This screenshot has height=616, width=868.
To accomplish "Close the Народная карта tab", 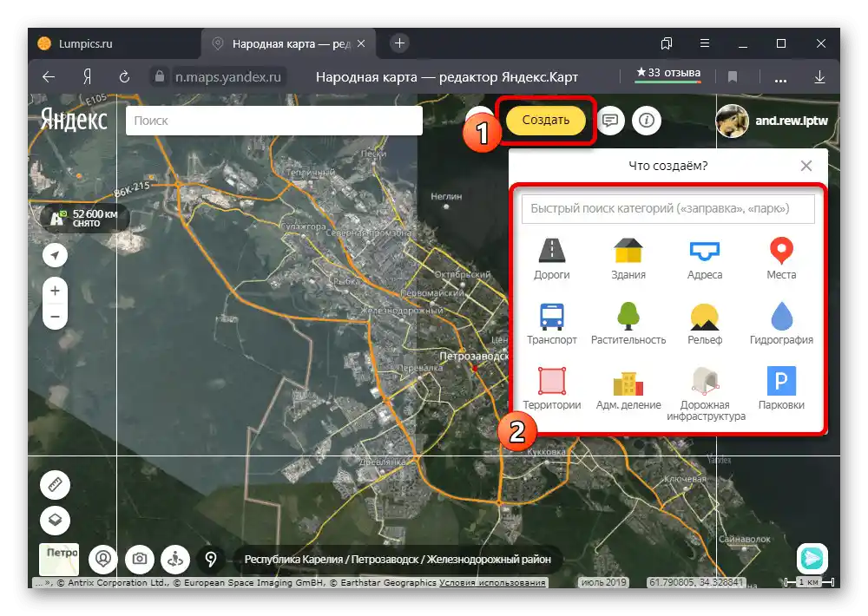I will [361, 43].
